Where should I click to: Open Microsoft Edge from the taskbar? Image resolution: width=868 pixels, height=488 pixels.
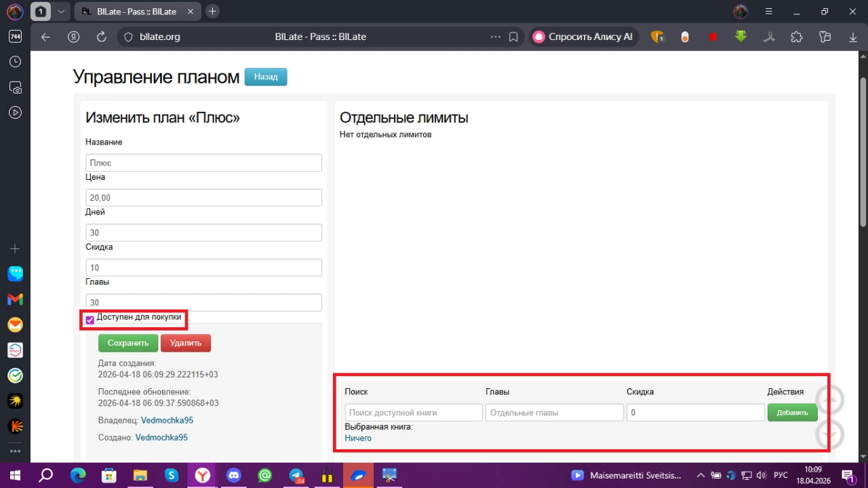tap(77, 475)
